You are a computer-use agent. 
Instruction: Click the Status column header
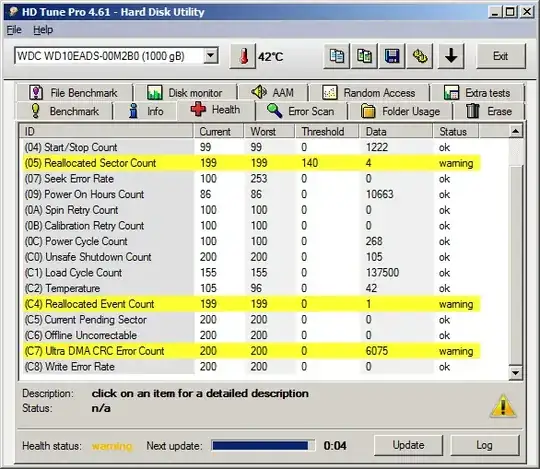click(x=456, y=132)
